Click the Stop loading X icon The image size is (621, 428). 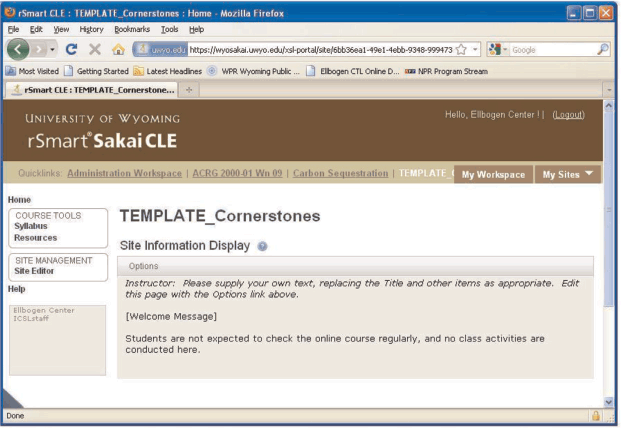(x=95, y=49)
